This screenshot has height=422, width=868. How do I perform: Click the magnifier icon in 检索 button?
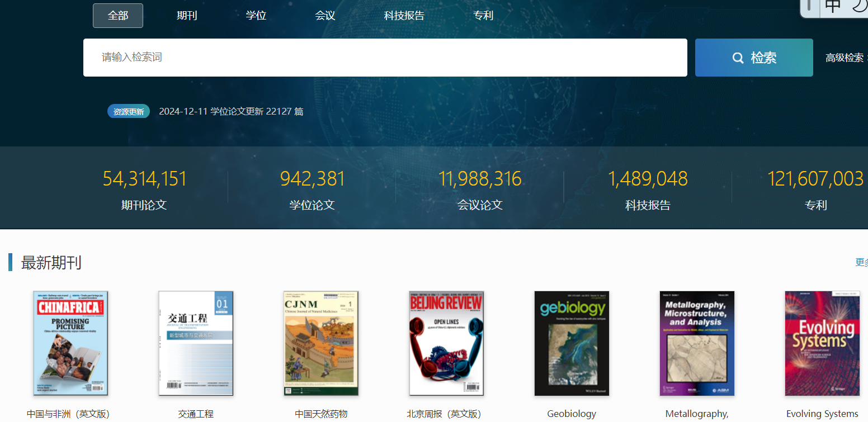pos(738,58)
